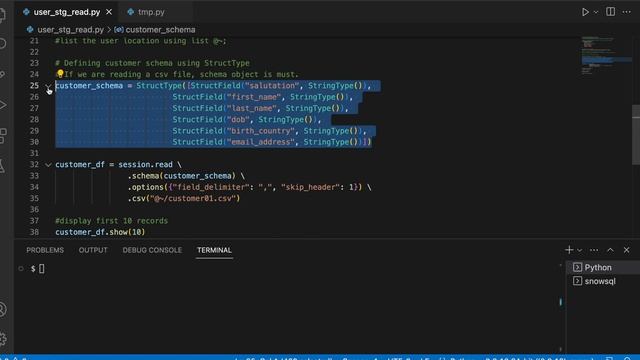Click the symbol icon before customer_schema breadcrumb
The image size is (640, 360).
pos(119,30)
